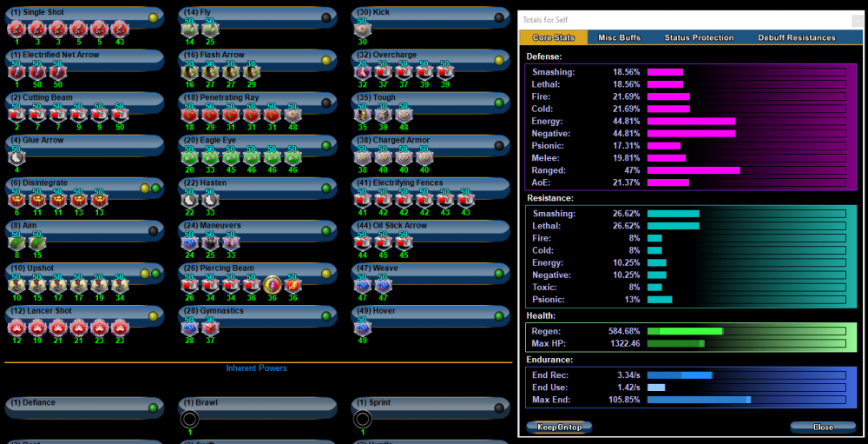
Task: Toggle the Hasten power activation light
Action: 326,188
